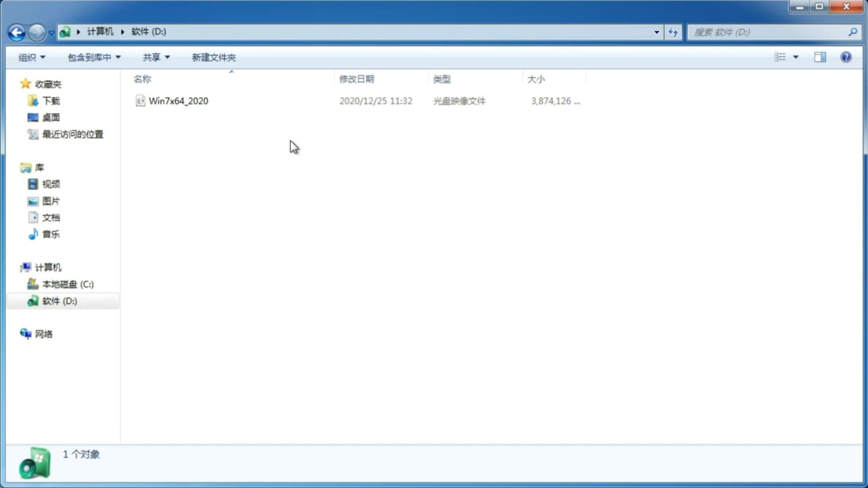Open 下载 folder in sidebar
The height and width of the screenshot is (488, 868).
click(51, 100)
